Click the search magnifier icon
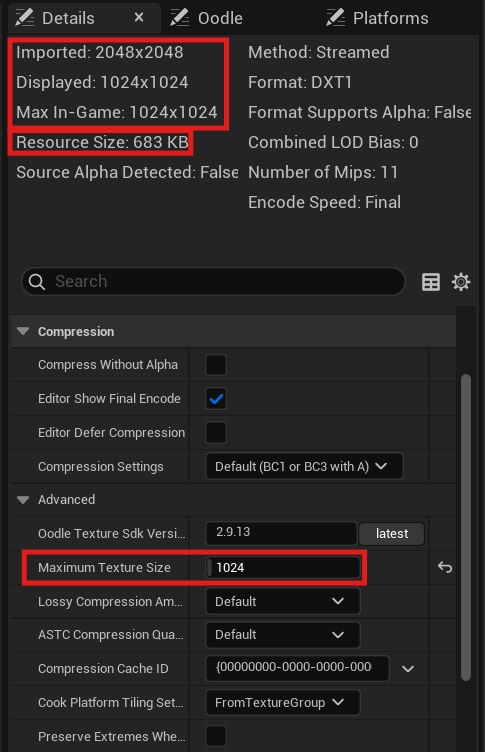The height and width of the screenshot is (752, 485). [37, 282]
